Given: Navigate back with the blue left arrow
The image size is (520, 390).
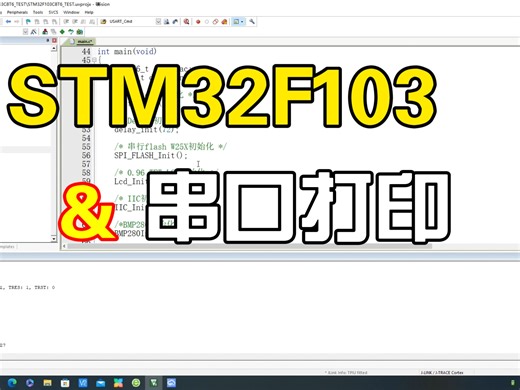Looking at the screenshot, I should (x=8, y=22).
